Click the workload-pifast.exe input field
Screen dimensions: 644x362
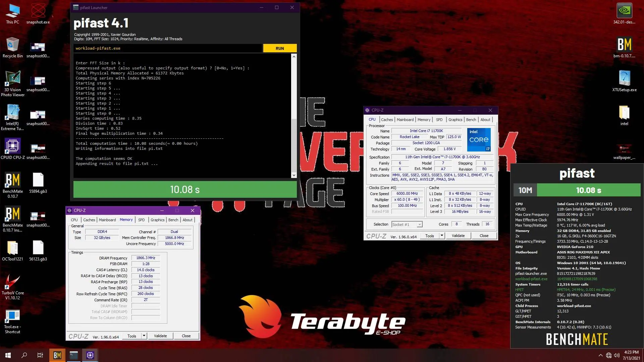(x=167, y=48)
